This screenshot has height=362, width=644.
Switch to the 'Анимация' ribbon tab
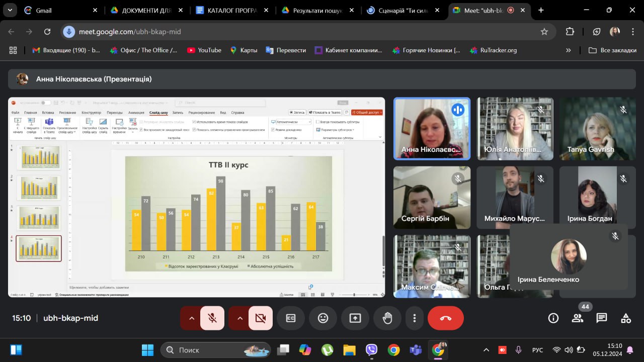pyautogui.click(x=136, y=113)
